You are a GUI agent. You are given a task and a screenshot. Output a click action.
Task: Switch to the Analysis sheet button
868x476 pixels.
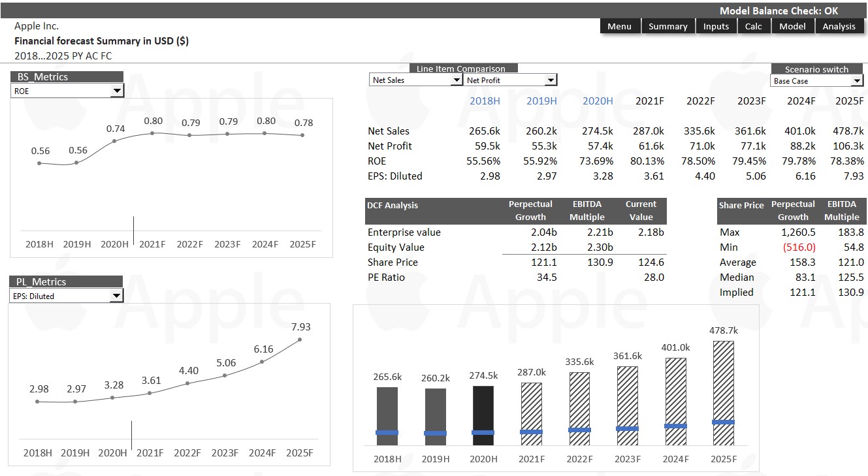[x=839, y=26]
